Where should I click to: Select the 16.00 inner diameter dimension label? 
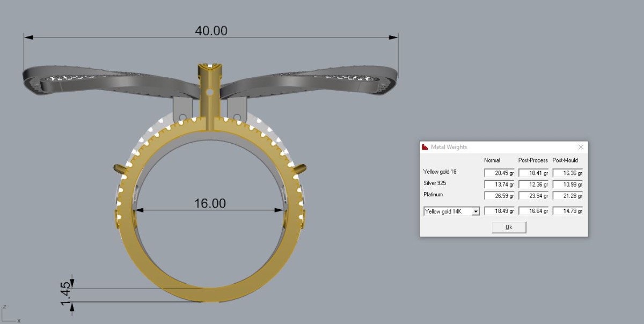pos(210,203)
